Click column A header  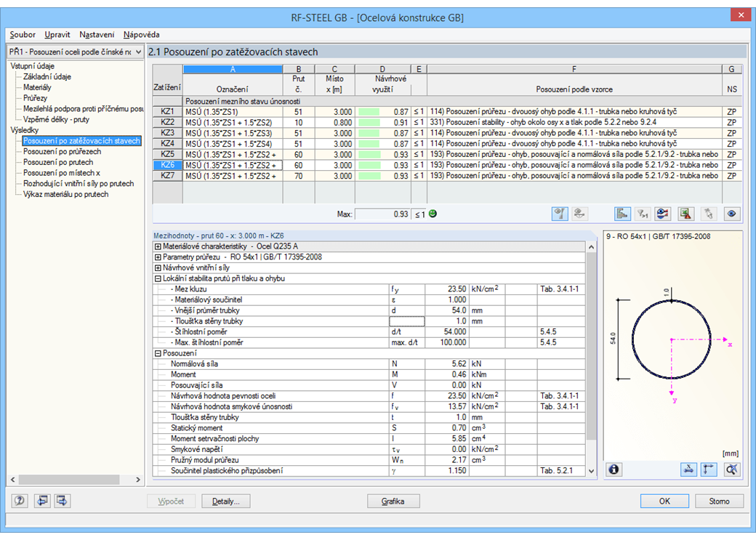click(233, 69)
